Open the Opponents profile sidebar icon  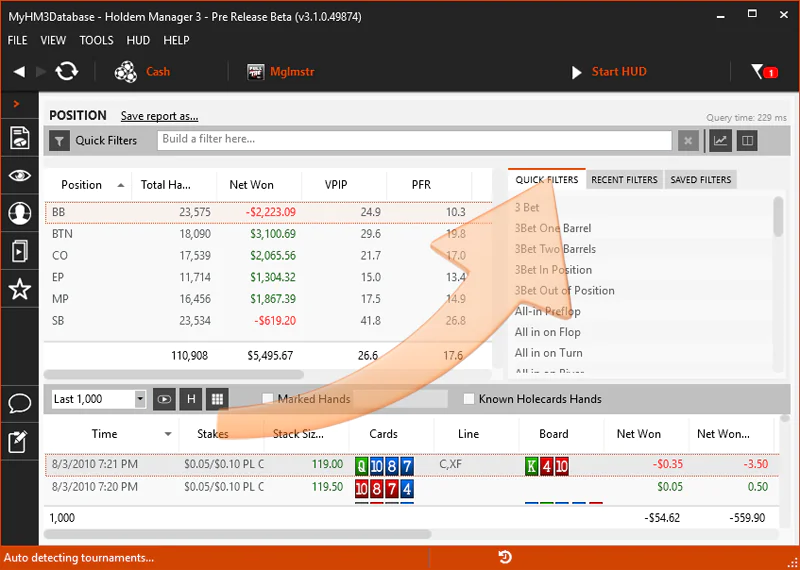(19, 213)
